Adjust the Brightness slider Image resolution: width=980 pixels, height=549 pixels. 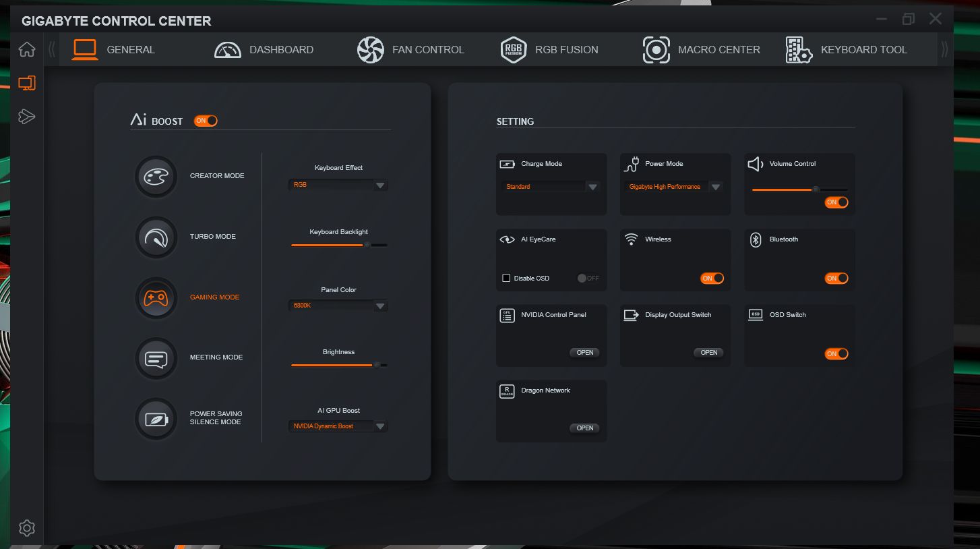click(376, 365)
